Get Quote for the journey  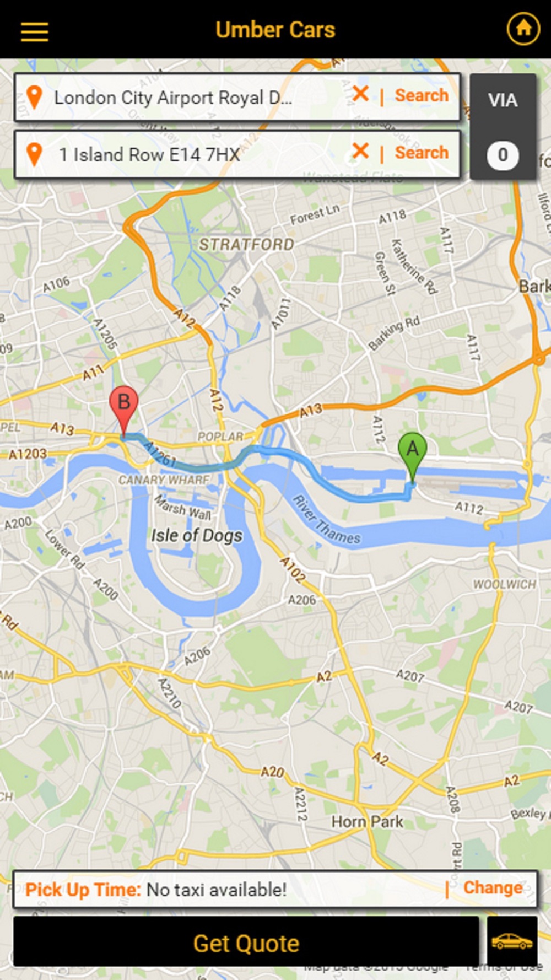pyautogui.click(x=246, y=943)
